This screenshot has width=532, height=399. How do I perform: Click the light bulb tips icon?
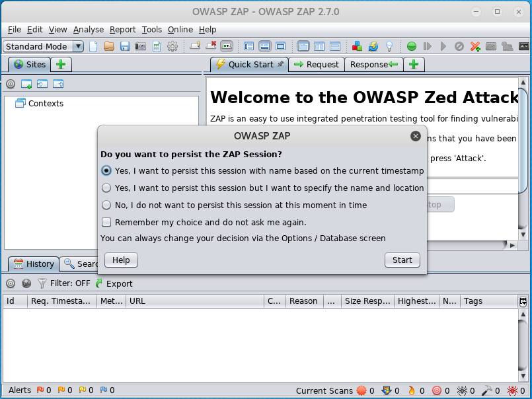point(389,46)
